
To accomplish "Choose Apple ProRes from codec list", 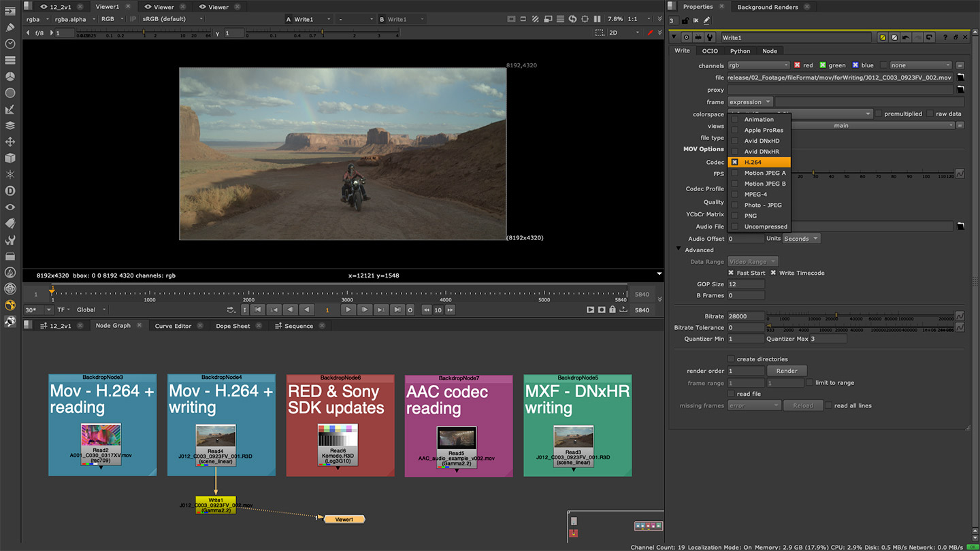I will (763, 130).
